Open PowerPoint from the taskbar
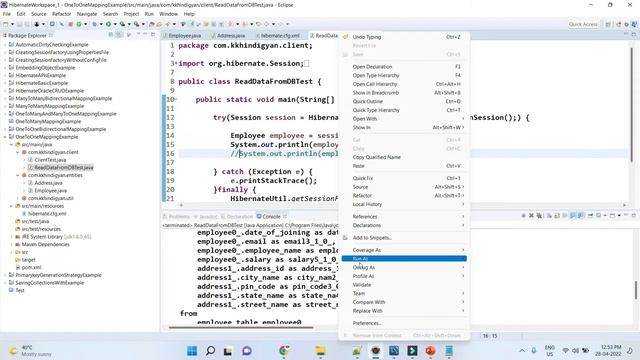The height and width of the screenshot is (360, 640). pyautogui.click(x=430, y=351)
